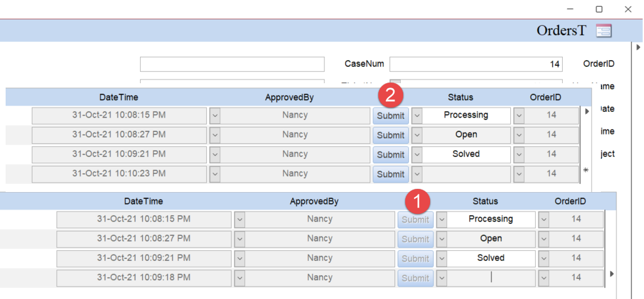Viewport: 644px width, 299px height.
Task: Open the Status dropdown for the 10:10:23 PM row
Action: [x=417, y=174]
